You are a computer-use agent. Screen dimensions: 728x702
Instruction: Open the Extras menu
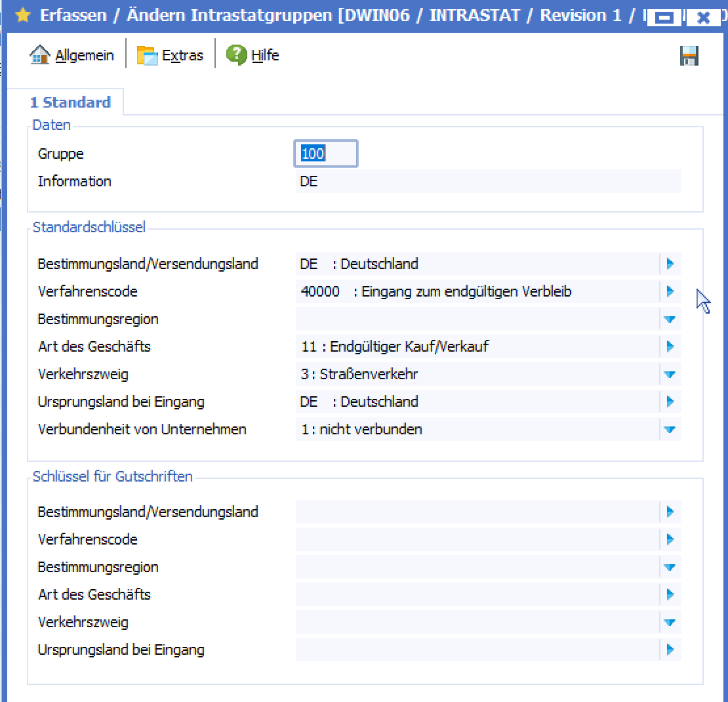pyautogui.click(x=170, y=55)
